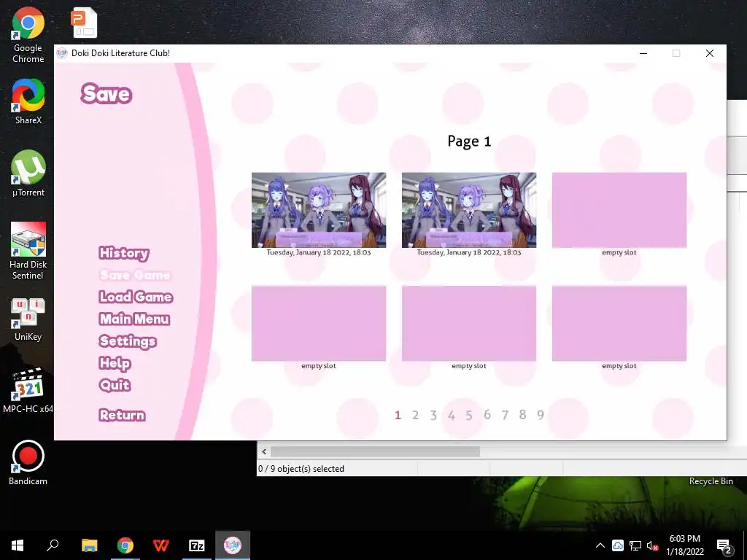Go to save page 4
747x560 pixels.
coord(451,415)
